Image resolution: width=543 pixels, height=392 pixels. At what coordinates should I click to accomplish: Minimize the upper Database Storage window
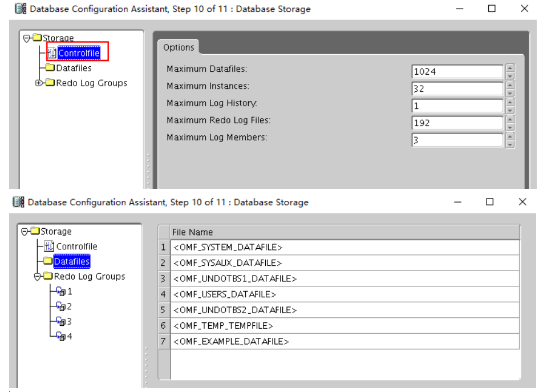460,9
